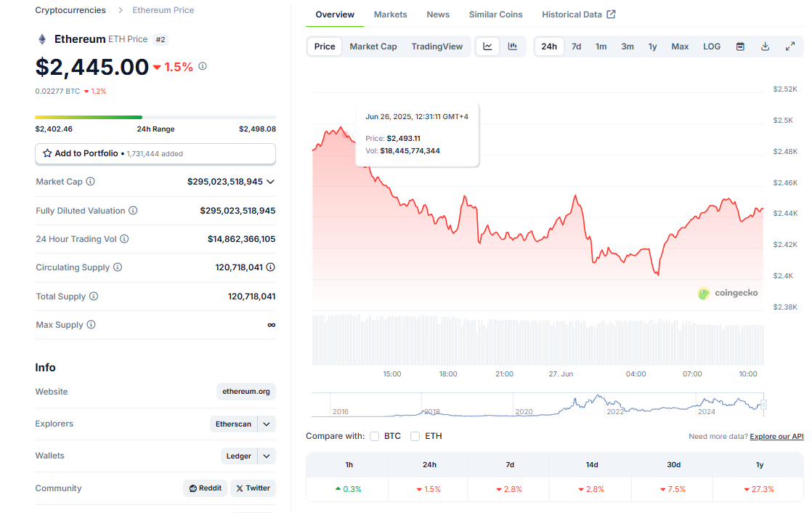Tick the ETH compare checkbox
The height and width of the screenshot is (513, 812).
coord(415,436)
